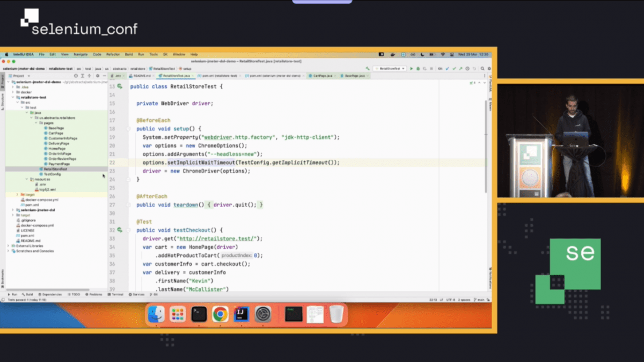Expand the docker folder in project tree
Image resolution: width=644 pixels, height=362 pixels.
[13, 92]
